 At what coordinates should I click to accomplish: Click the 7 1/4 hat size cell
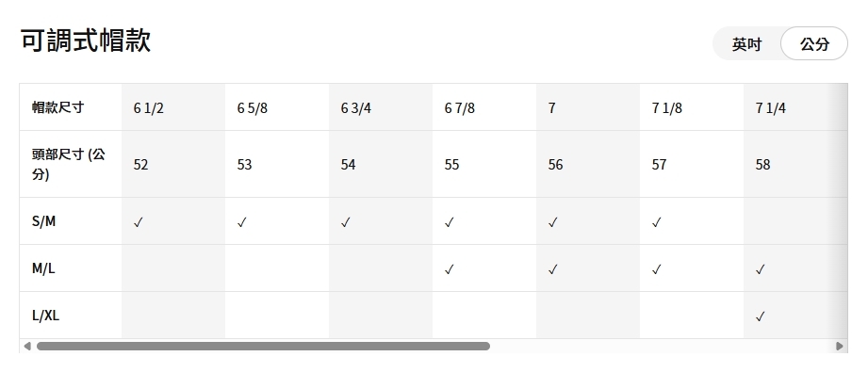(771, 108)
